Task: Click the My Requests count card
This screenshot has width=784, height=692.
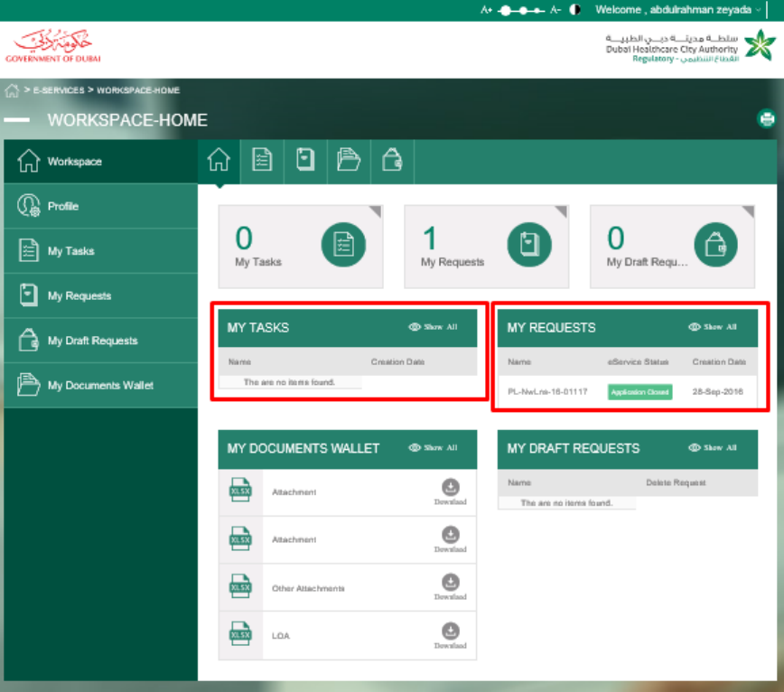Action: click(x=487, y=247)
